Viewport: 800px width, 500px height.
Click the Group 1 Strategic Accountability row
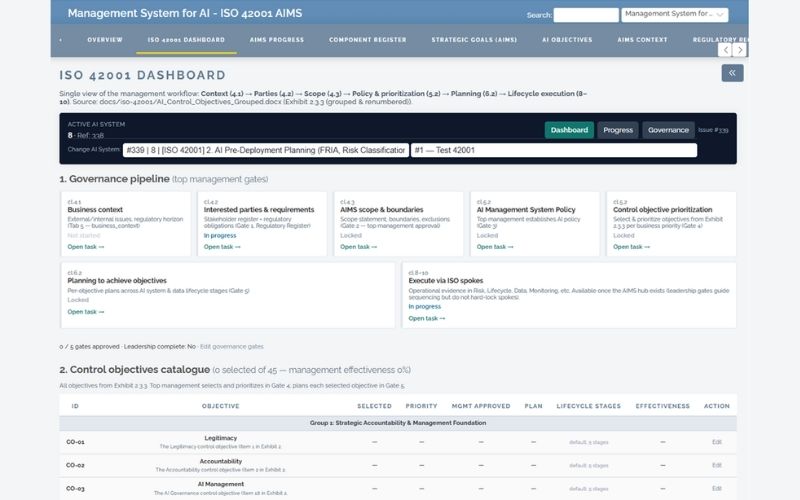click(x=398, y=423)
